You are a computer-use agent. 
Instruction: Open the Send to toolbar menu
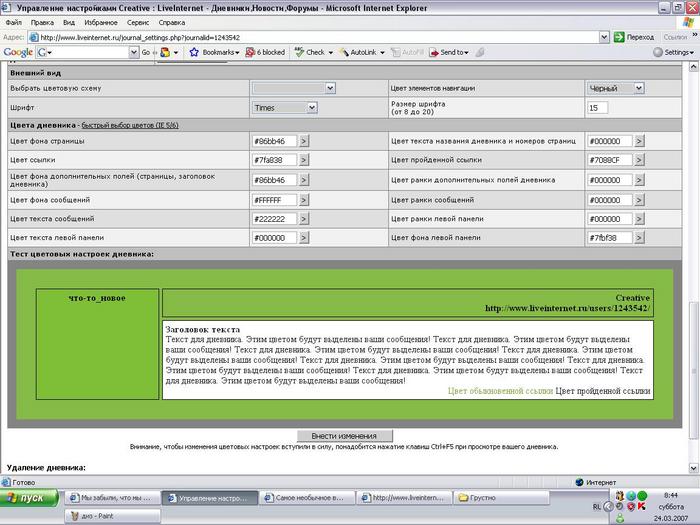pos(449,52)
